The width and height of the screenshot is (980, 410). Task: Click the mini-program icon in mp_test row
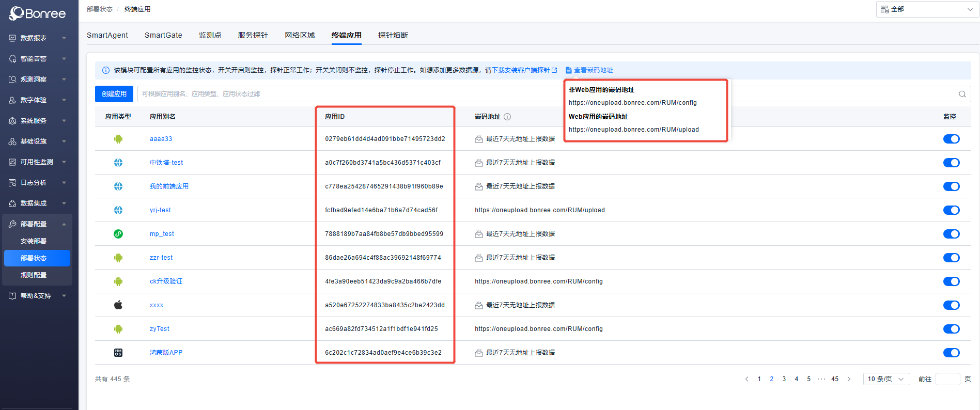tap(118, 234)
